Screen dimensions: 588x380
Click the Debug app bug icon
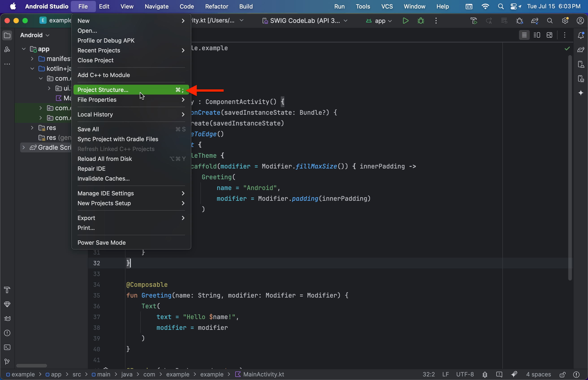point(420,21)
